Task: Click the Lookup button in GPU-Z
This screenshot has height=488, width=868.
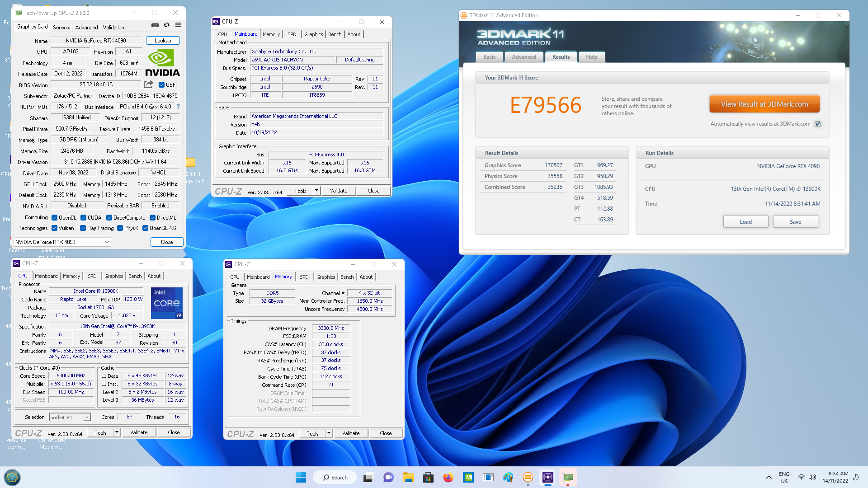Action: pyautogui.click(x=163, y=41)
